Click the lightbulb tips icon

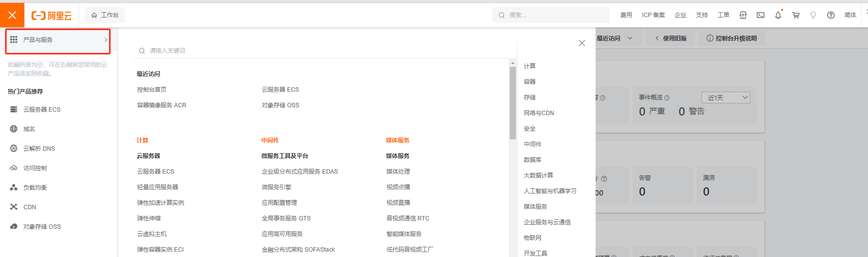813,15
